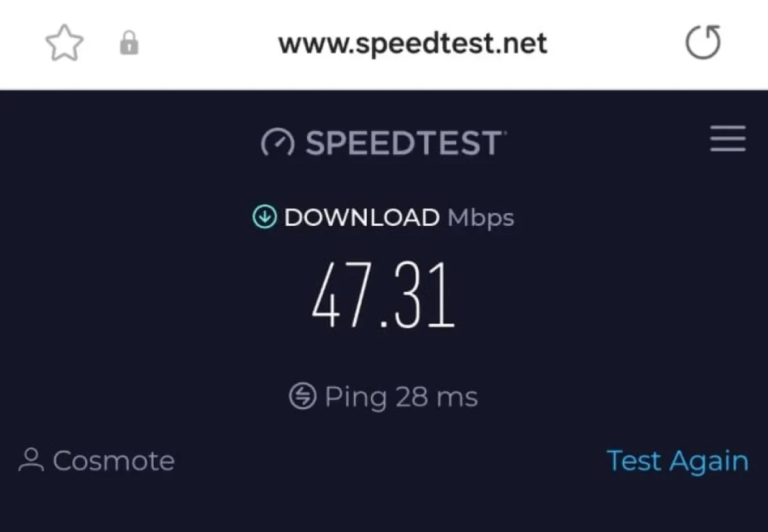The width and height of the screenshot is (768, 532).
Task: Bookmark the page with the star icon
Action: click(64, 44)
